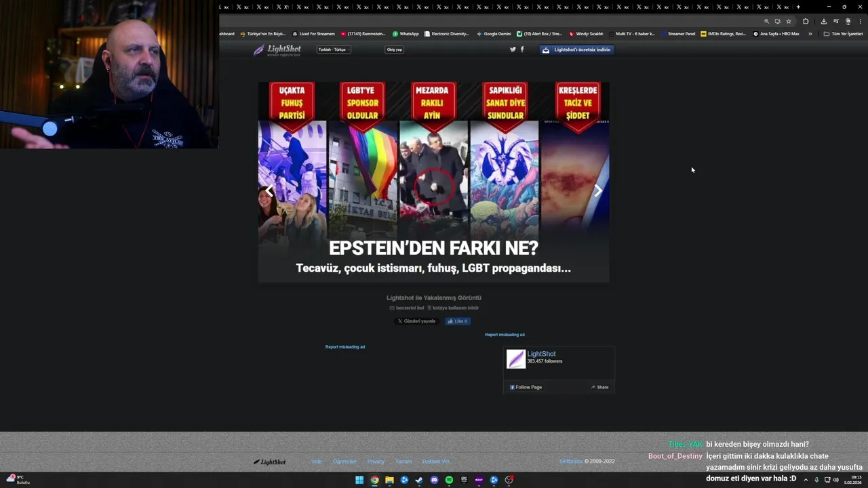Click the microphone icon in system tray
868x488 pixels.
tap(816, 480)
